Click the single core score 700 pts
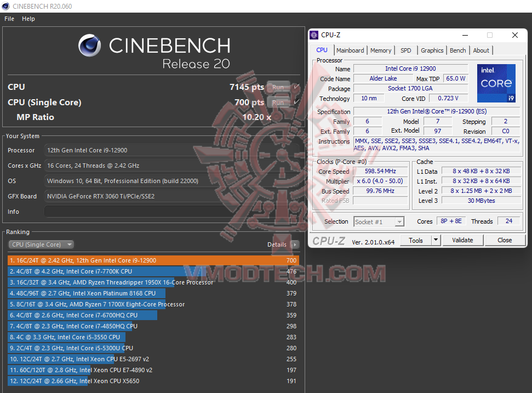Screen dimensions: 532x393 (249, 102)
